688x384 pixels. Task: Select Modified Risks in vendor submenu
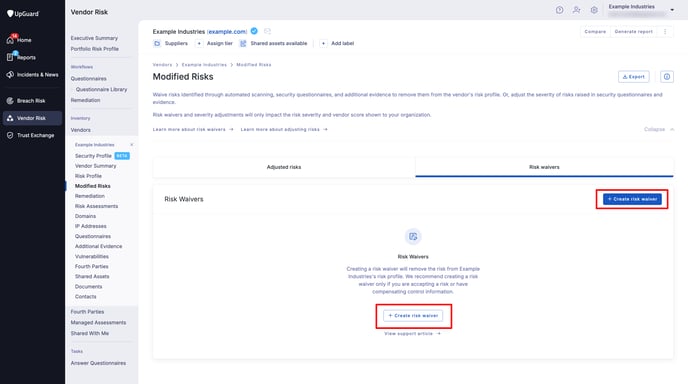tap(92, 186)
